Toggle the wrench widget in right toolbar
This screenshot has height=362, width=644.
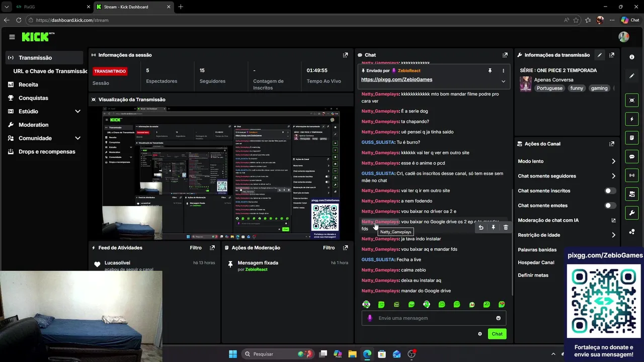[x=632, y=213]
